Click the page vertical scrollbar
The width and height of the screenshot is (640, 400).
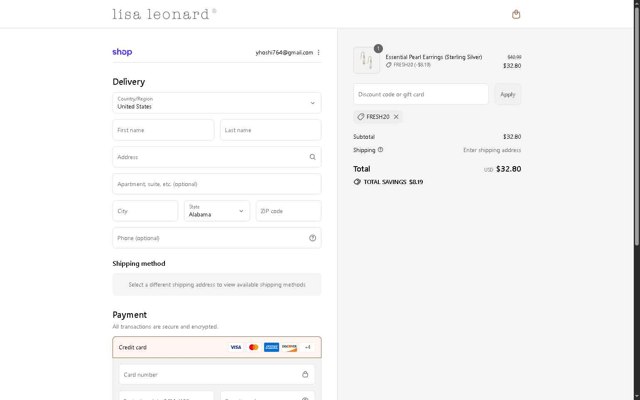636,127
